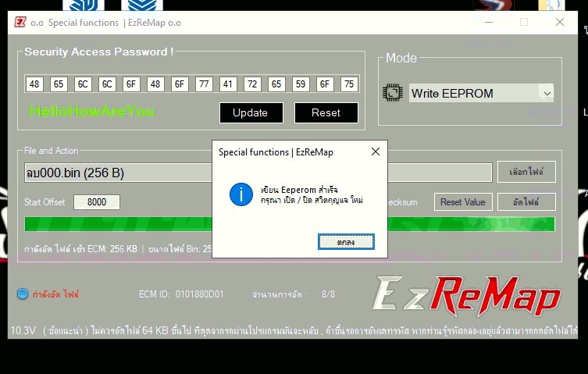The width and height of the screenshot is (588, 374).
Task: Click the password byte field 77
Action: (204, 84)
